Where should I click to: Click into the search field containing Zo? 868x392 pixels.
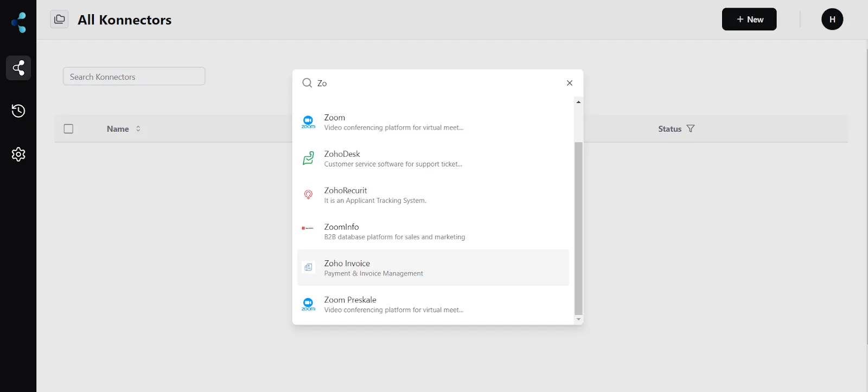[438, 83]
